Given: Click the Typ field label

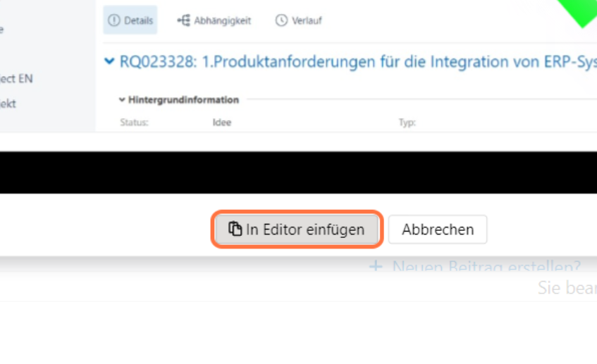Looking at the screenshot, I should (407, 122).
